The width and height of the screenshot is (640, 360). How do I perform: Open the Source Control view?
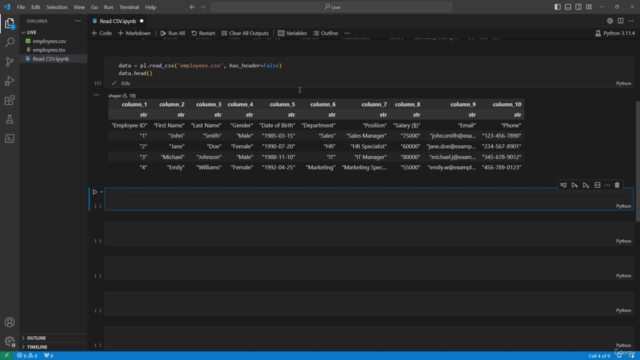pos(9,62)
